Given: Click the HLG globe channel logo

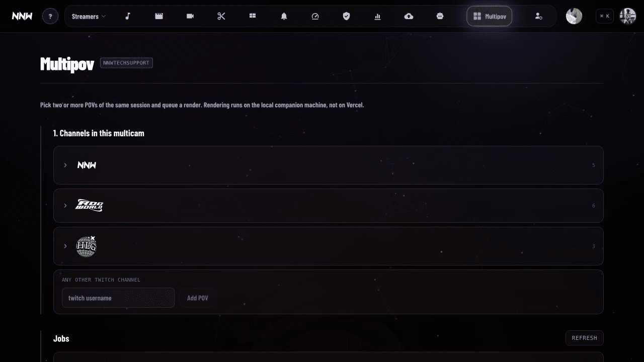Looking at the screenshot, I should (x=86, y=246).
